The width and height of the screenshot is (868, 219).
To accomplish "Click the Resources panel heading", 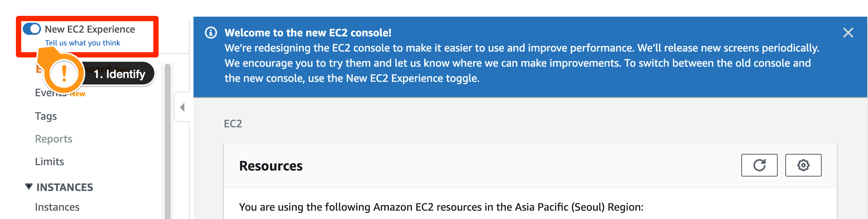I will pos(271,166).
